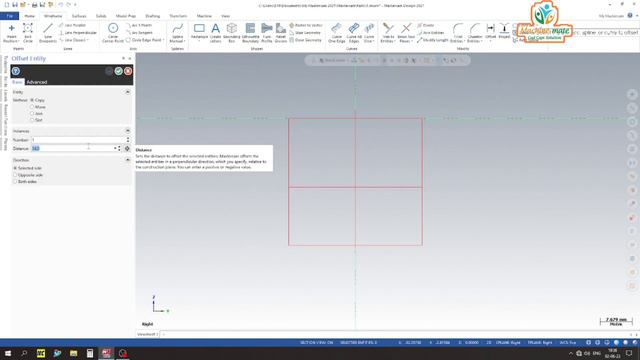Select Relief Groove tool

(281, 33)
